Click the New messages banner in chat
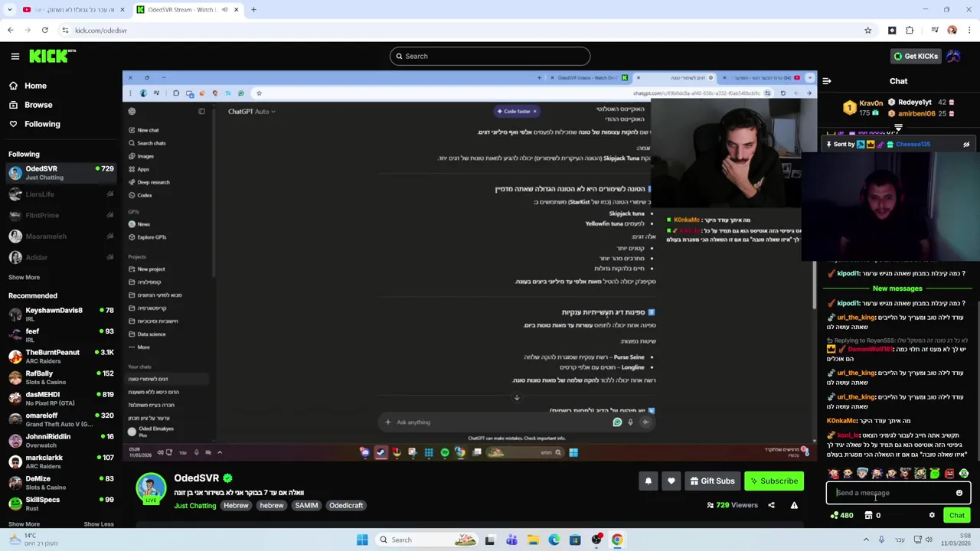Image resolution: width=980 pixels, height=551 pixels. (x=897, y=289)
